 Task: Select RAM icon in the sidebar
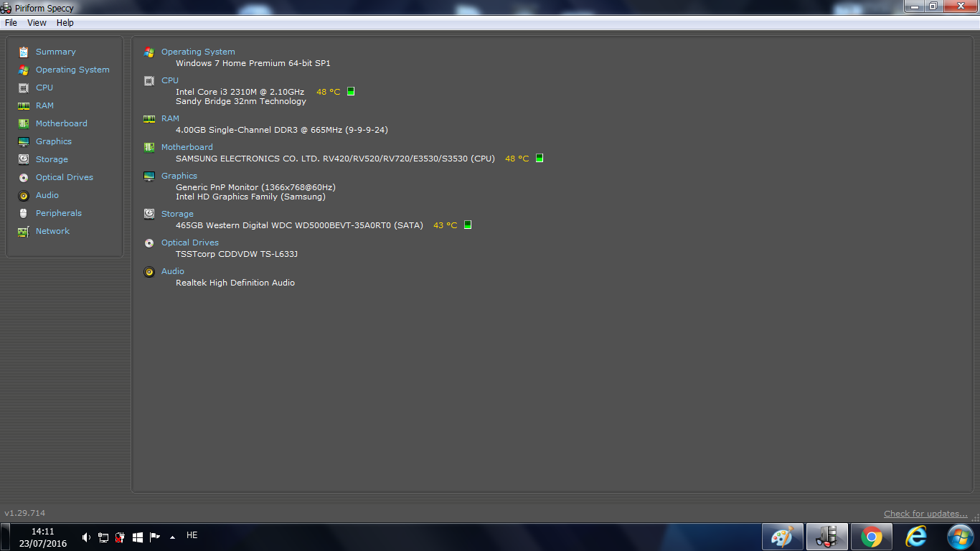[x=24, y=105]
